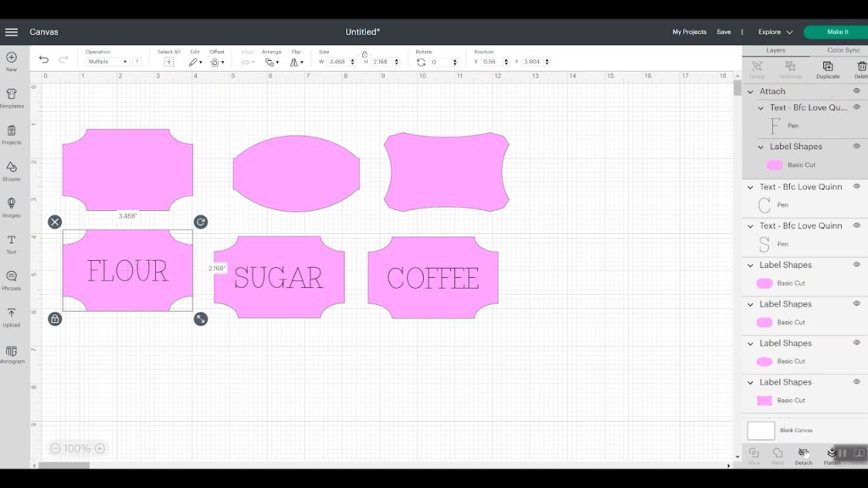The image size is (868, 488).
Task: Click the Save link
Action: [724, 31]
